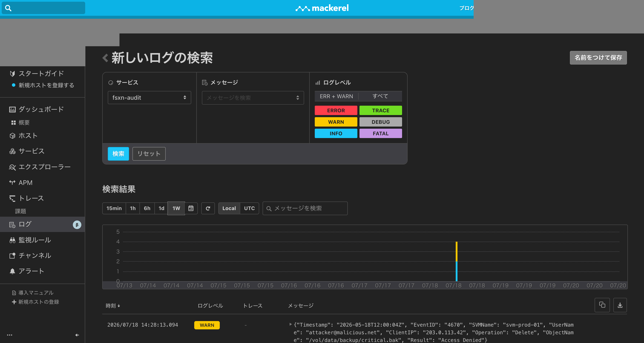Click the 検索 button
The width and height of the screenshot is (644, 343).
[x=118, y=154]
